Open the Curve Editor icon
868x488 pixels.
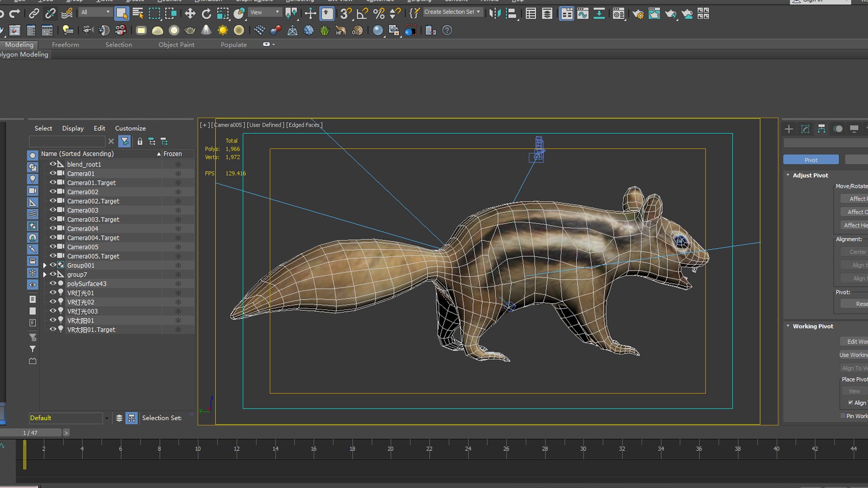tap(583, 14)
